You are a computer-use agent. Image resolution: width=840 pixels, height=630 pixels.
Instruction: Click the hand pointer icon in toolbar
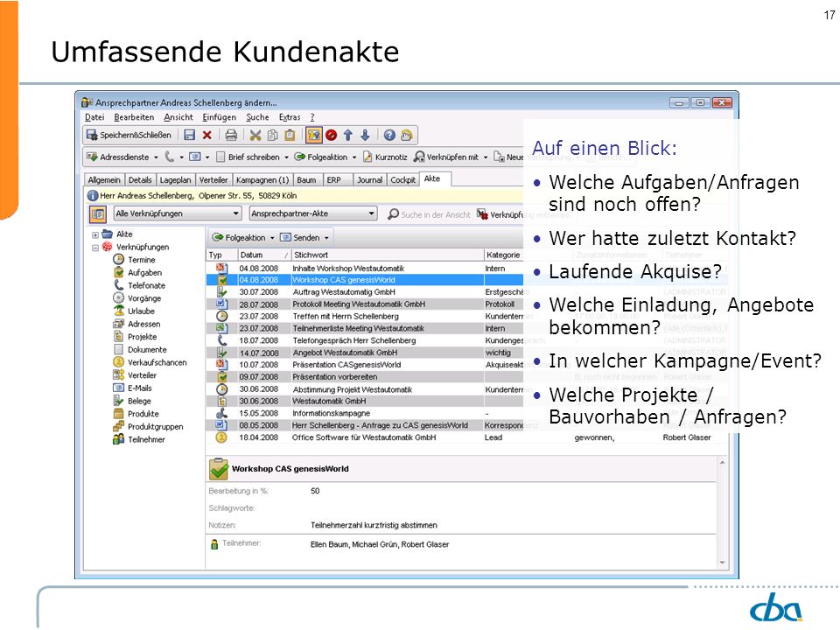point(407,135)
